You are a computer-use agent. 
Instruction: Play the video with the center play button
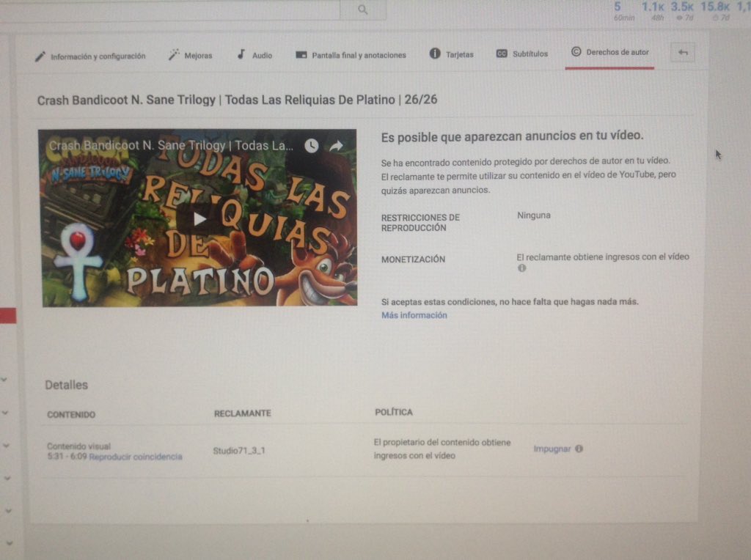(x=199, y=218)
